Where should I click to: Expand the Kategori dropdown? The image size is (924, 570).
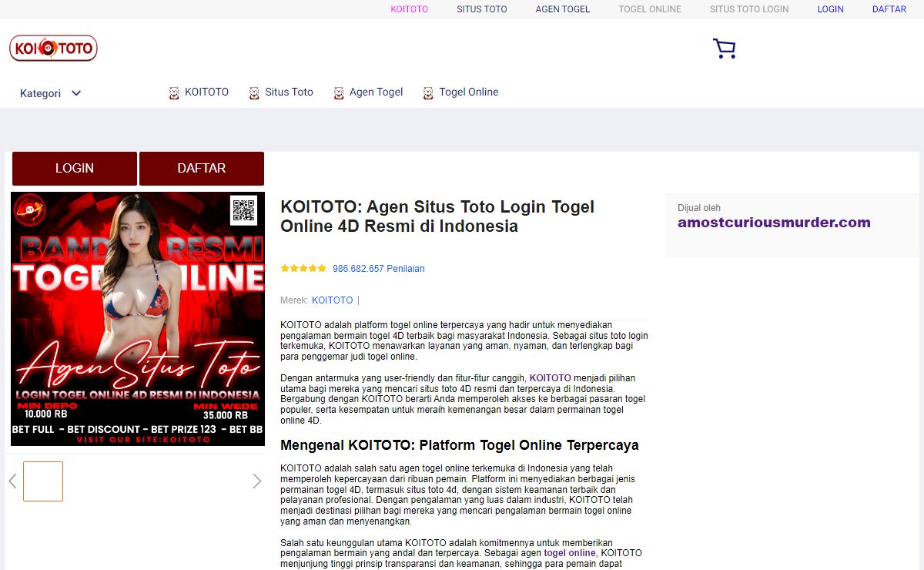pos(51,93)
